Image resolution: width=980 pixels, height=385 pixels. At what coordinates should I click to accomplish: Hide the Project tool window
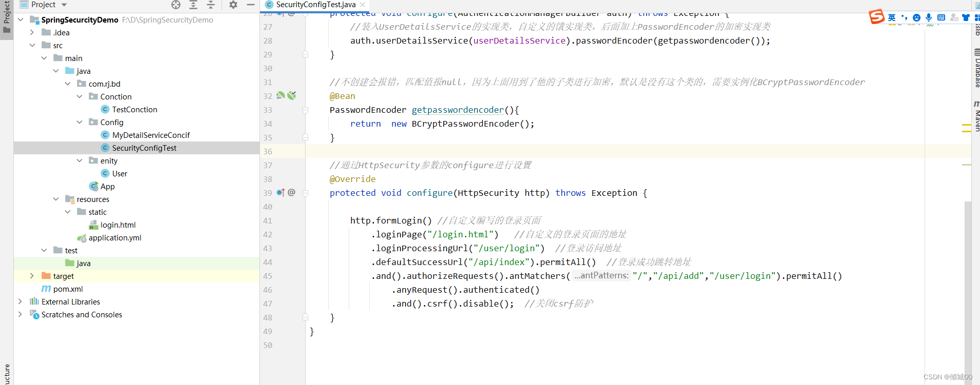[x=251, y=5]
